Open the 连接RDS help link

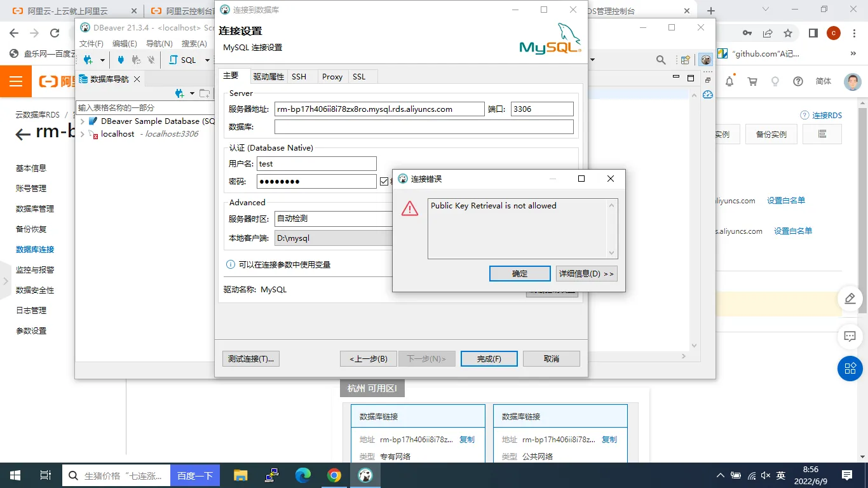822,116
